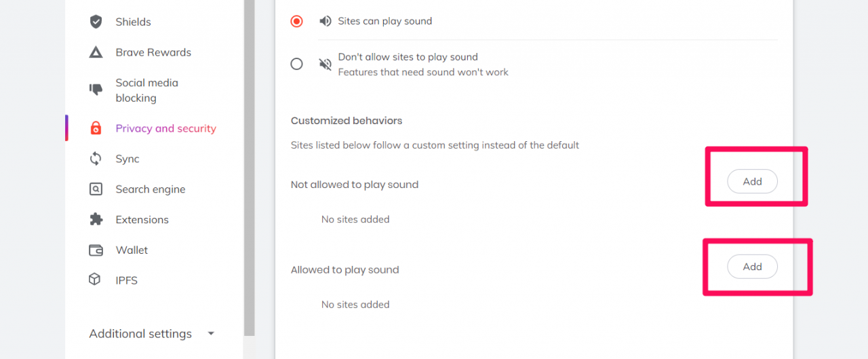Go to Extensions settings

142,220
